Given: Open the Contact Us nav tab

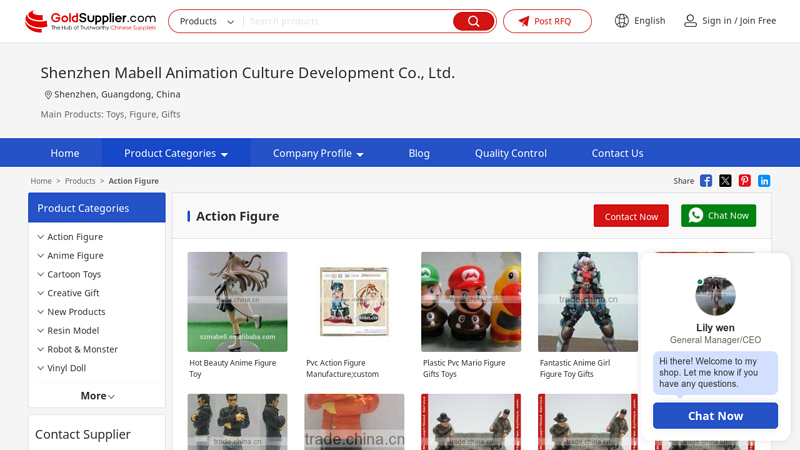Looking at the screenshot, I should tap(617, 153).
